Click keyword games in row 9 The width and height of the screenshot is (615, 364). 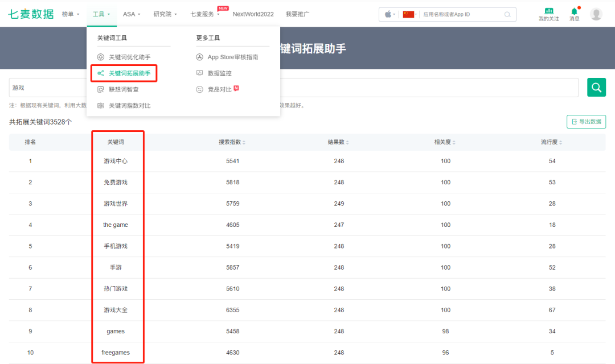tap(115, 332)
